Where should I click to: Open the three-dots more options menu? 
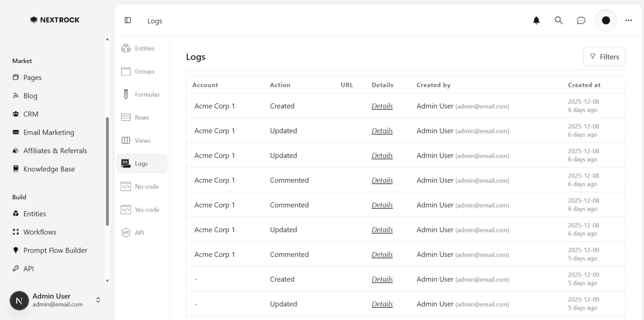click(x=628, y=20)
